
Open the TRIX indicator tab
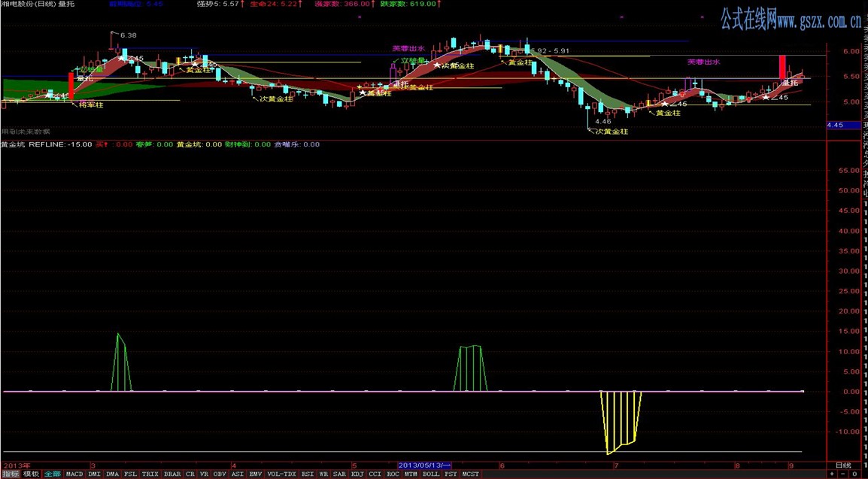(x=150, y=474)
